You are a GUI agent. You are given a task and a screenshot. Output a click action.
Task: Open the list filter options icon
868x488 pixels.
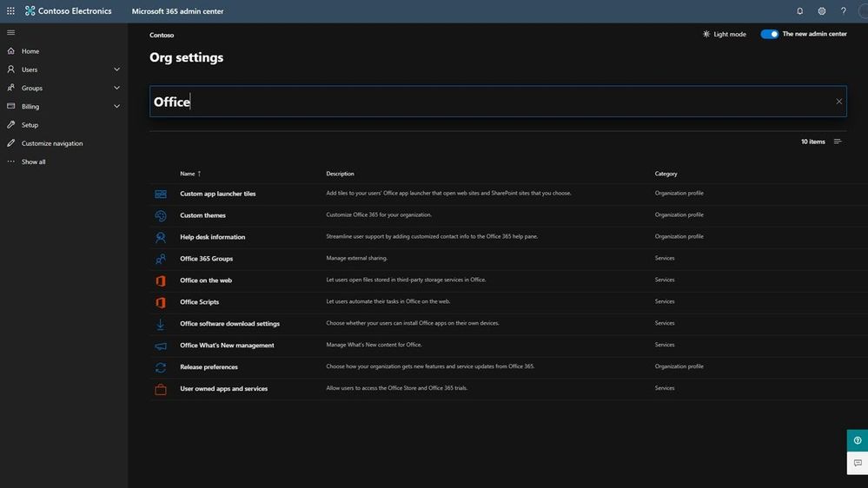[838, 142]
